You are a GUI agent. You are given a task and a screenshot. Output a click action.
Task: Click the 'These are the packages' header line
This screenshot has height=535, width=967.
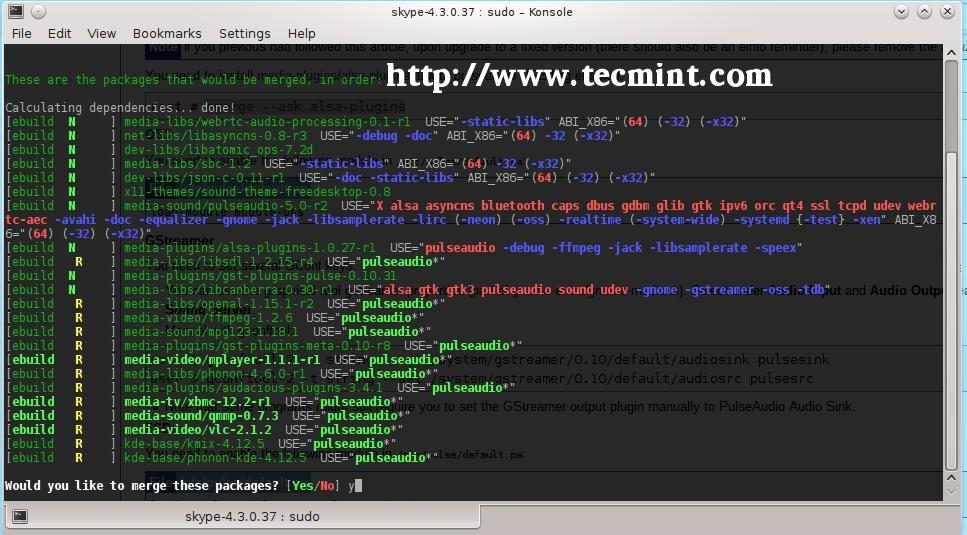point(193,80)
